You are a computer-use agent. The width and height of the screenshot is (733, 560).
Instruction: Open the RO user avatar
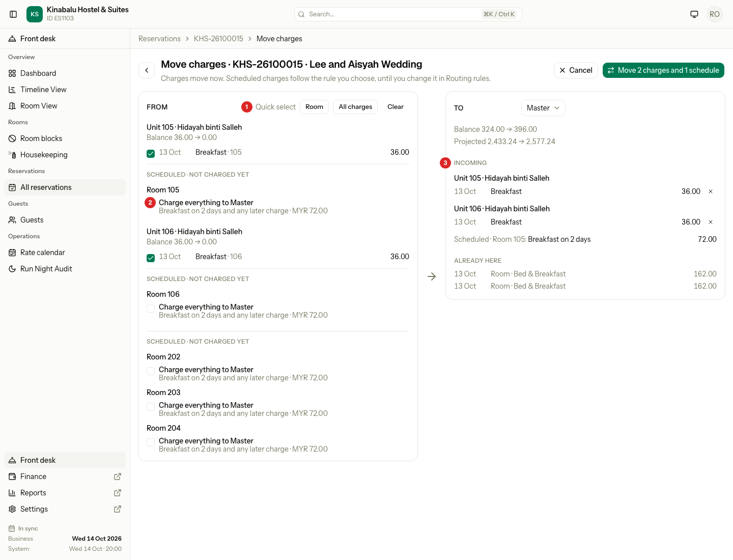click(x=715, y=14)
